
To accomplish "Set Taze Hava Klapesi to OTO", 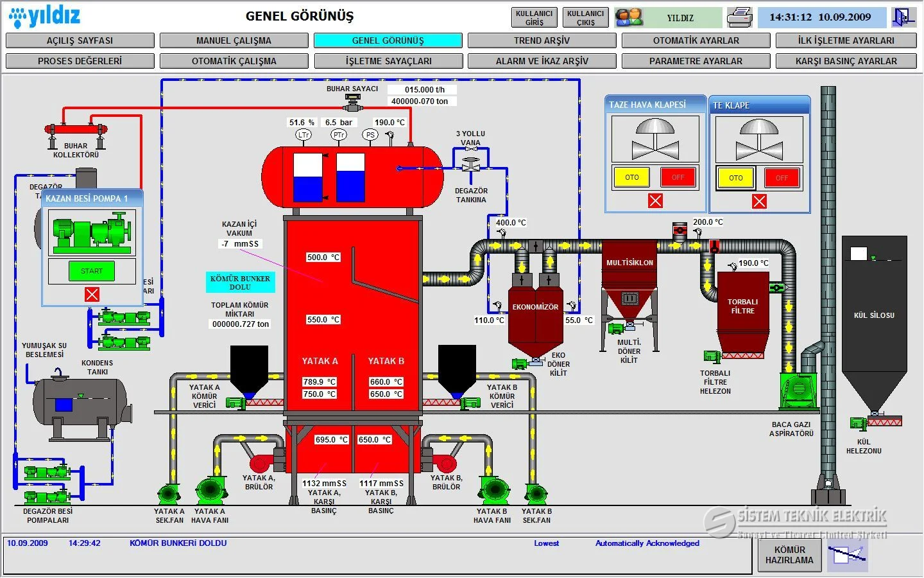I will coord(632,177).
